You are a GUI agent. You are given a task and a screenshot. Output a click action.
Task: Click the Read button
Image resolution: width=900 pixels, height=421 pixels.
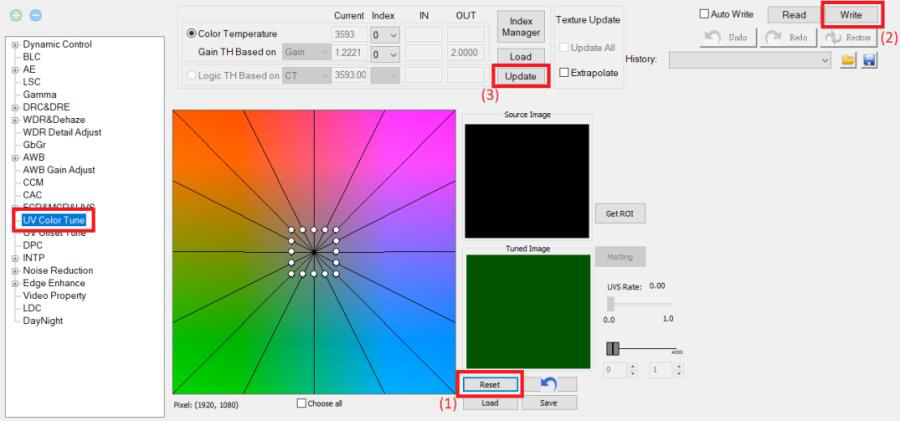794,15
